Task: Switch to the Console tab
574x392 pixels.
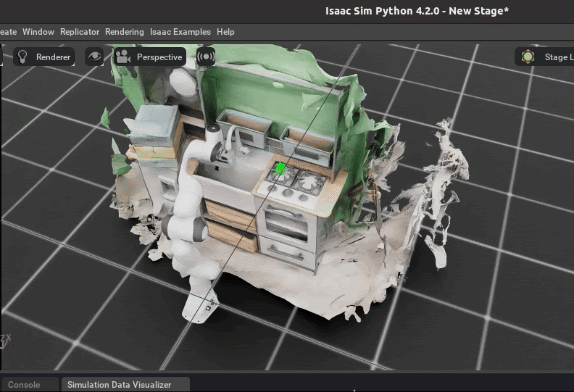Action: 24,385
